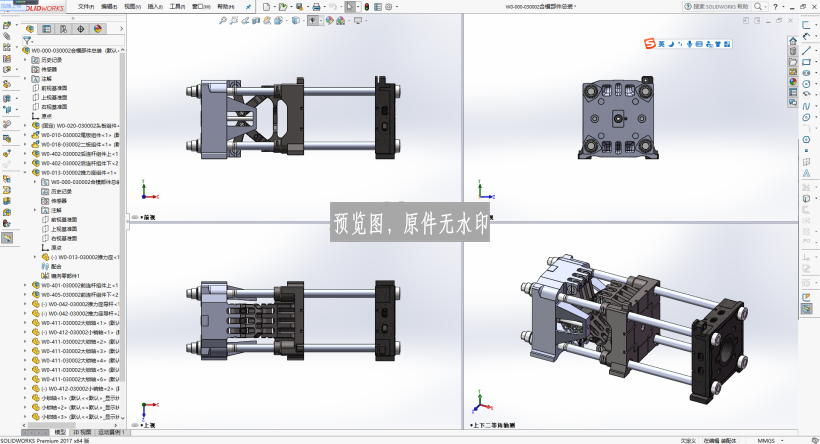Image resolution: width=820 pixels, height=444 pixels.
Task: Click the Save icon in top toolbar
Action: click(299, 7)
